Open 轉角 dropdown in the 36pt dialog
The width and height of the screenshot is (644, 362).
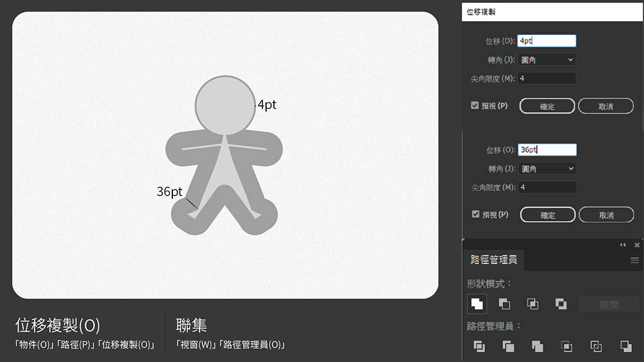547,168
